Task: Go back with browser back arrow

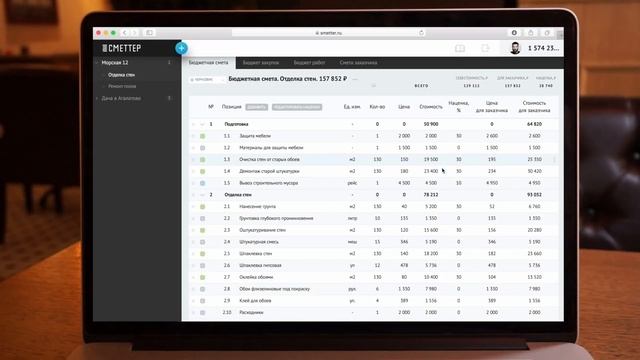Action: (124, 33)
